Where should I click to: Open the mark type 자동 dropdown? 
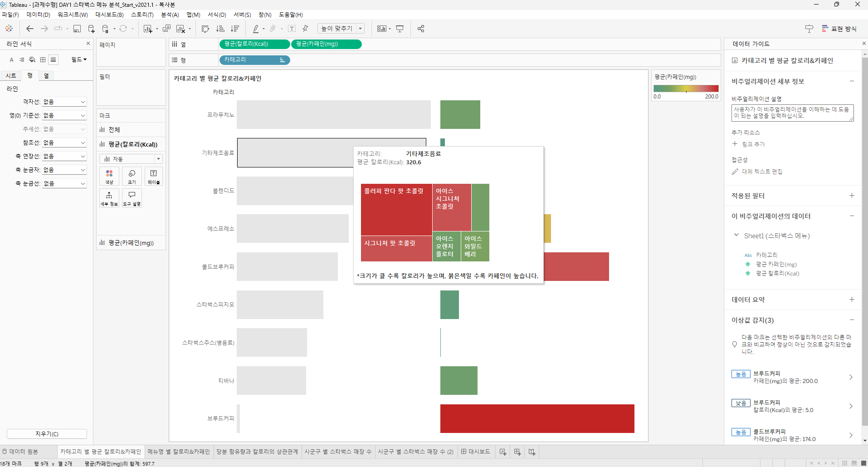[x=131, y=159]
